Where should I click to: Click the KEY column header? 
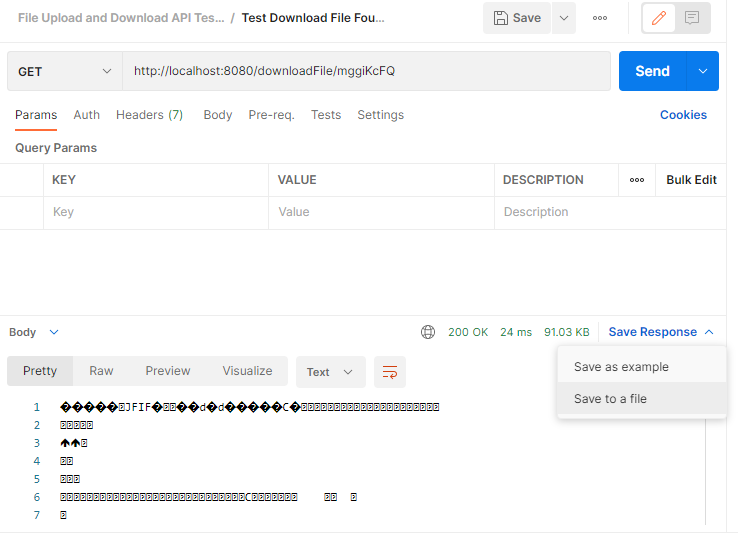tap(64, 180)
